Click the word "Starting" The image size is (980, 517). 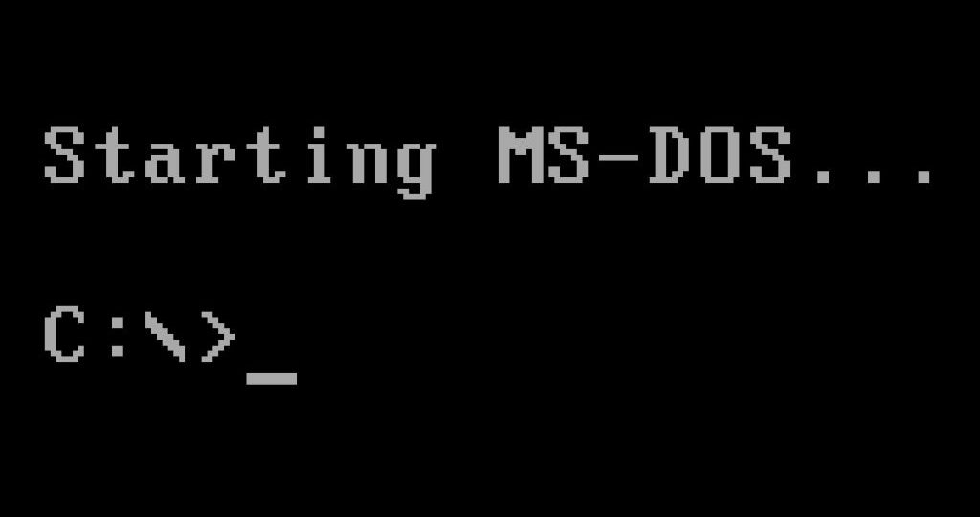239,161
